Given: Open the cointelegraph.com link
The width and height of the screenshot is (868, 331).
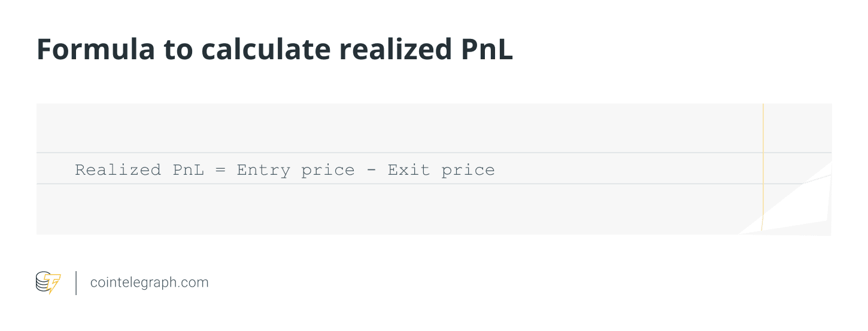Looking at the screenshot, I should [x=149, y=283].
